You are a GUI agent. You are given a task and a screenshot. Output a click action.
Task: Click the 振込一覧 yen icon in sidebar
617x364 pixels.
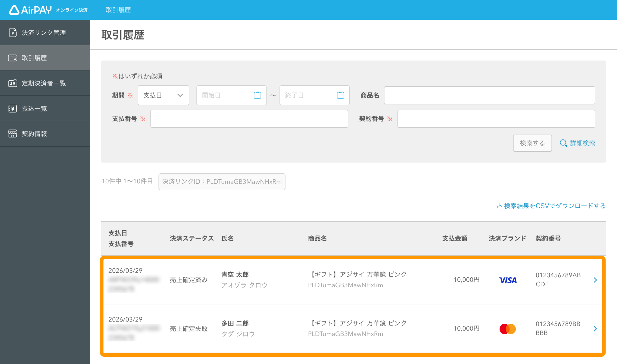[13, 108]
